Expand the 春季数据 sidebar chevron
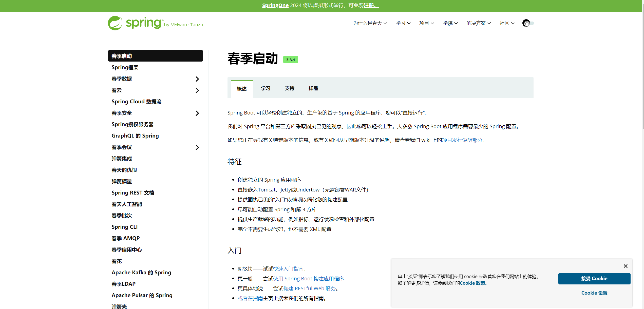Image resolution: width=644 pixels, height=309 pixels. [x=197, y=79]
